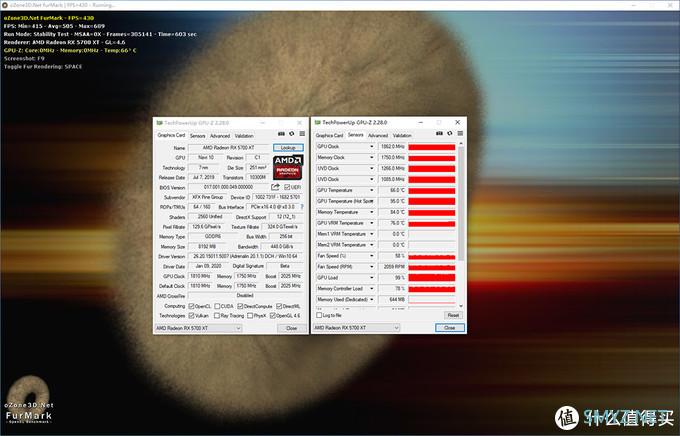This screenshot has width=680, height=436.
Task: Enable the Log to file checkbox
Action: [x=319, y=315]
